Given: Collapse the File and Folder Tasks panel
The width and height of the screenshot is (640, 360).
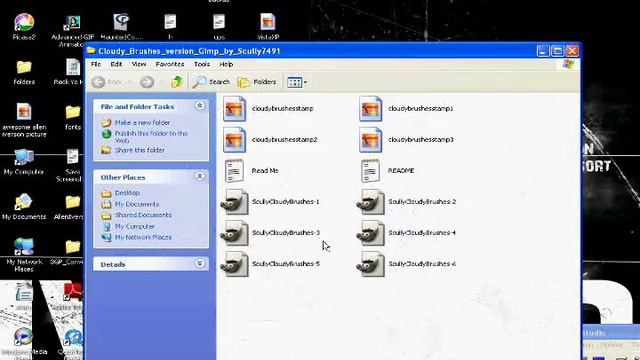Looking at the screenshot, I should point(200,106).
